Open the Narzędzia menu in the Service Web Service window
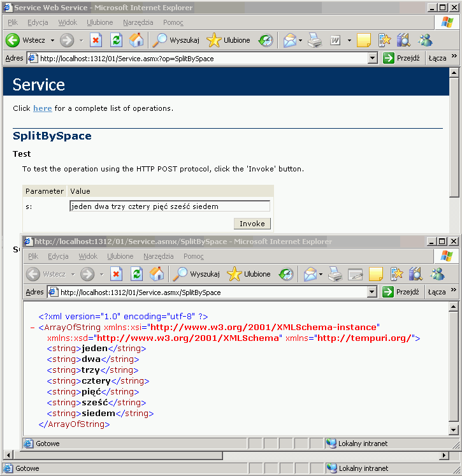462x476 pixels. (138, 22)
